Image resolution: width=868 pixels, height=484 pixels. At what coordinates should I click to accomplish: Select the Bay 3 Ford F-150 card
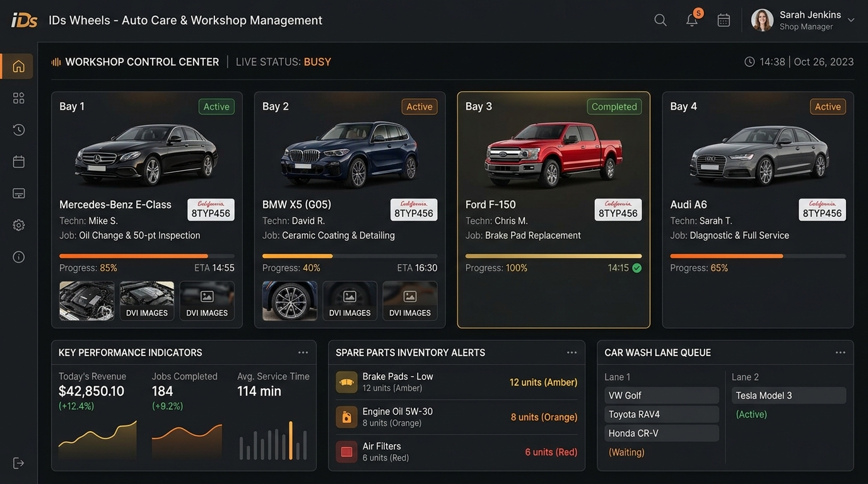point(554,210)
